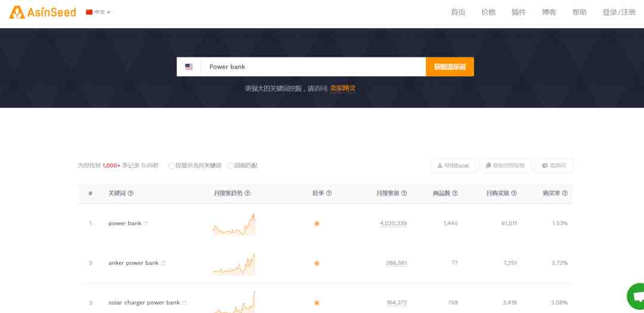Open the 插件 menu item

[x=519, y=13]
